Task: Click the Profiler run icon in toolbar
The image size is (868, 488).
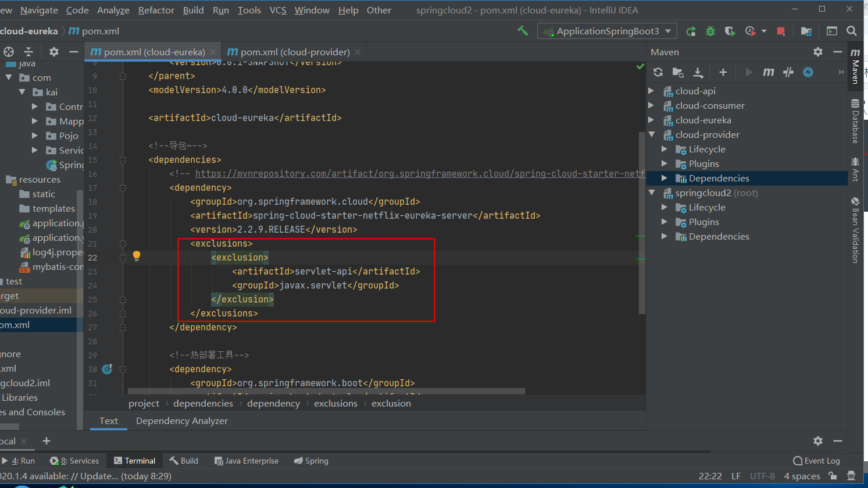Action: click(751, 31)
